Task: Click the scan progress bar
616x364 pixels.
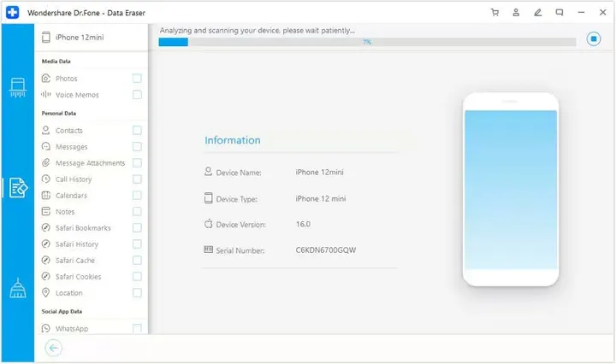Action: point(367,42)
